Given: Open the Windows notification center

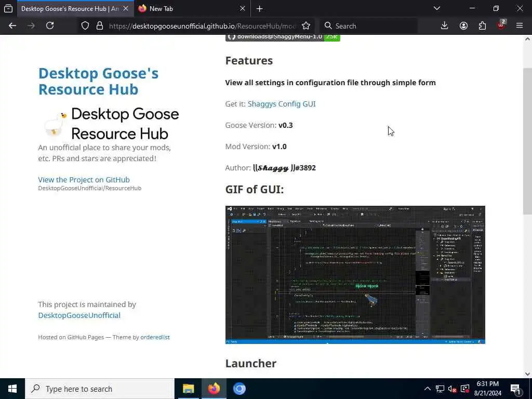Looking at the screenshot, I should [x=516, y=389].
